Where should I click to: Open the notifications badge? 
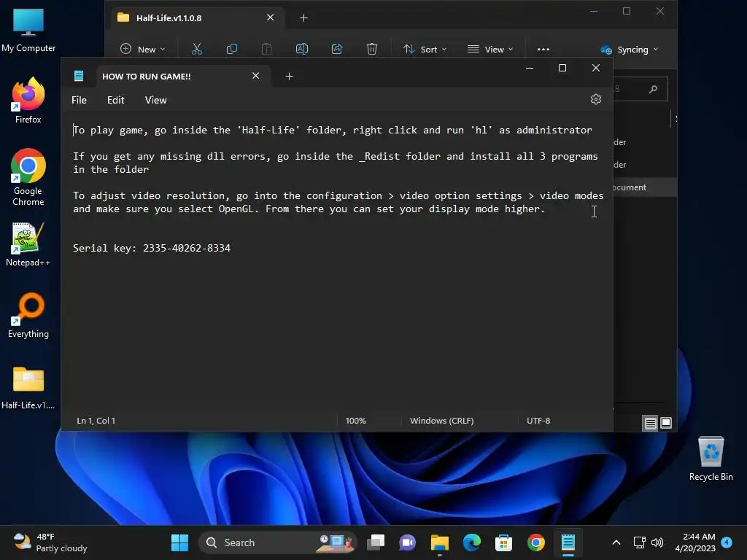click(727, 542)
